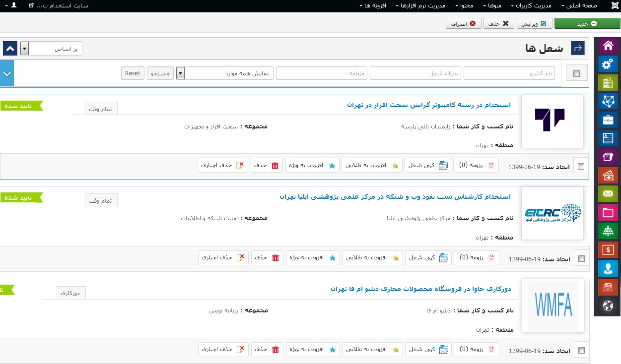Click افزودن به طلایی for ایلیا job

pyautogui.click(x=372, y=257)
